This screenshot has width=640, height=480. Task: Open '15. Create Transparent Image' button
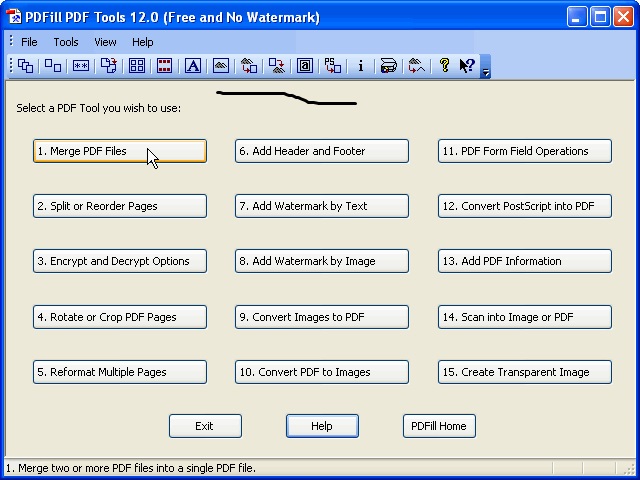click(x=525, y=372)
